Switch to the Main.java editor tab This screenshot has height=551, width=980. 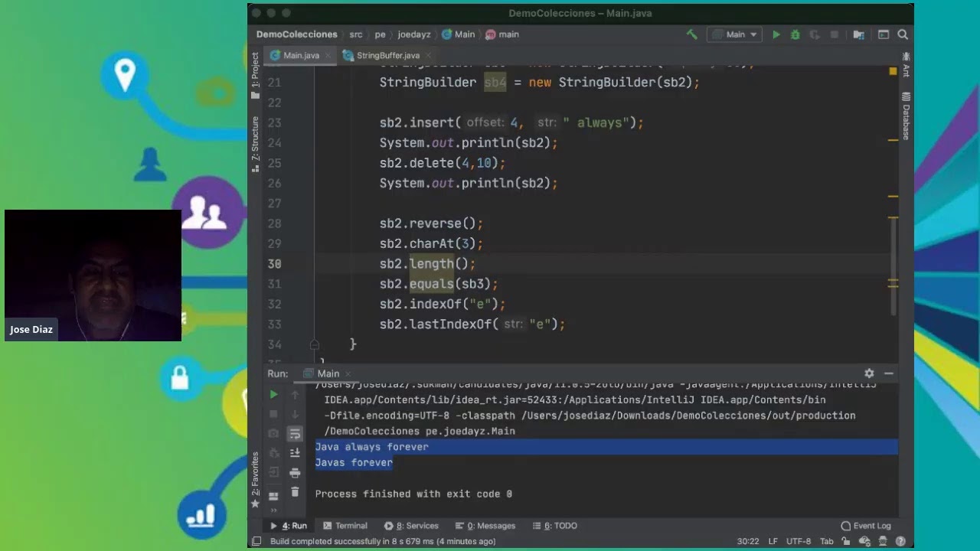click(301, 55)
